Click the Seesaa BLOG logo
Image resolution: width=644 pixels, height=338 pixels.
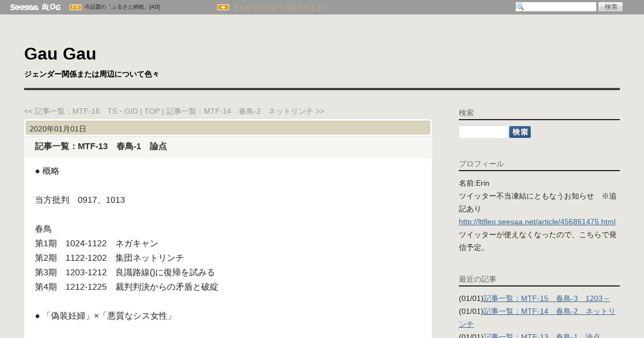(x=35, y=7)
